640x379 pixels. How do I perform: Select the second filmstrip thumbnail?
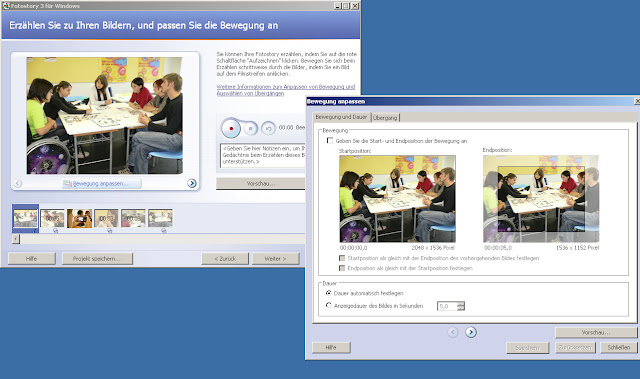click(52, 218)
